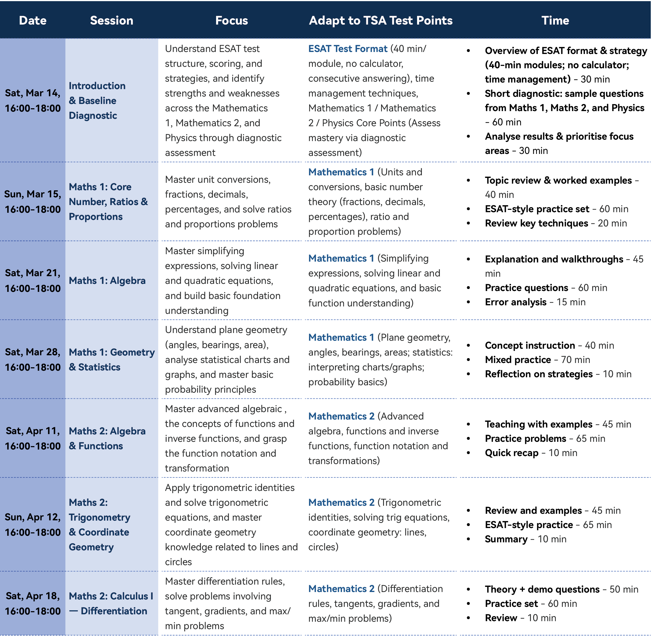Click the Theory + demo questions bullet
This screenshot has width=652, height=644.
click(x=561, y=589)
